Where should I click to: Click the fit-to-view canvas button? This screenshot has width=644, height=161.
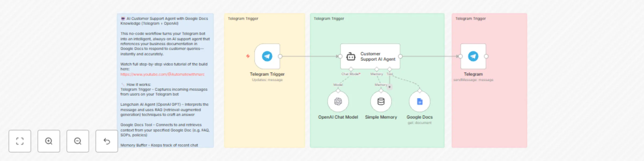point(20,141)
